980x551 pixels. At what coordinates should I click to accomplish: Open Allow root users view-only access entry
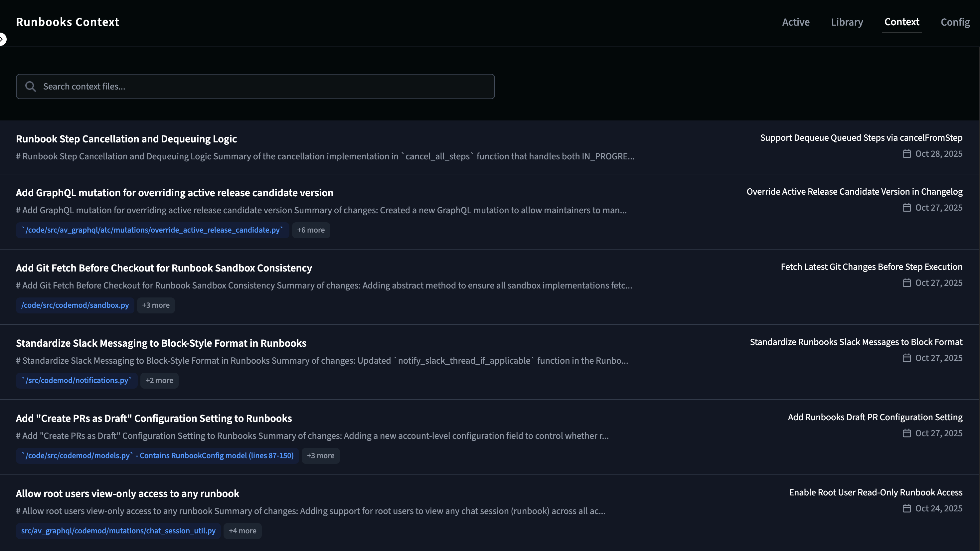[127, 493]
